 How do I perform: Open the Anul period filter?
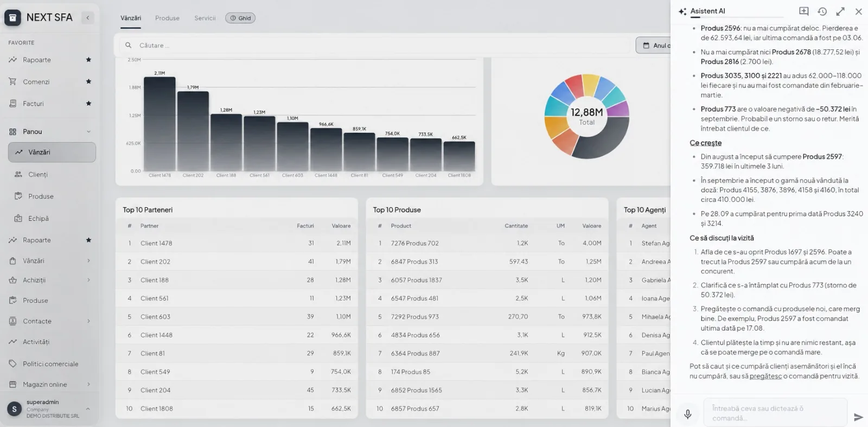point(654,46)
